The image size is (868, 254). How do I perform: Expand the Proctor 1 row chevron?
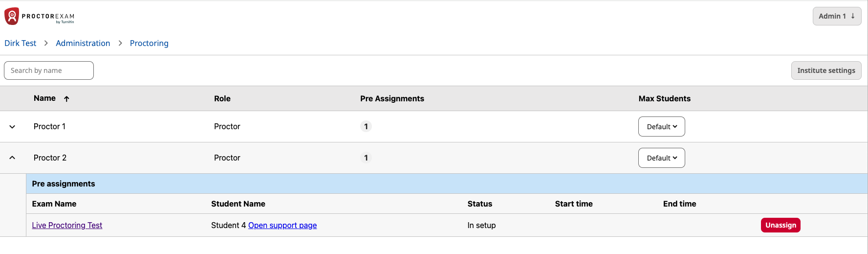click(12, 127)
